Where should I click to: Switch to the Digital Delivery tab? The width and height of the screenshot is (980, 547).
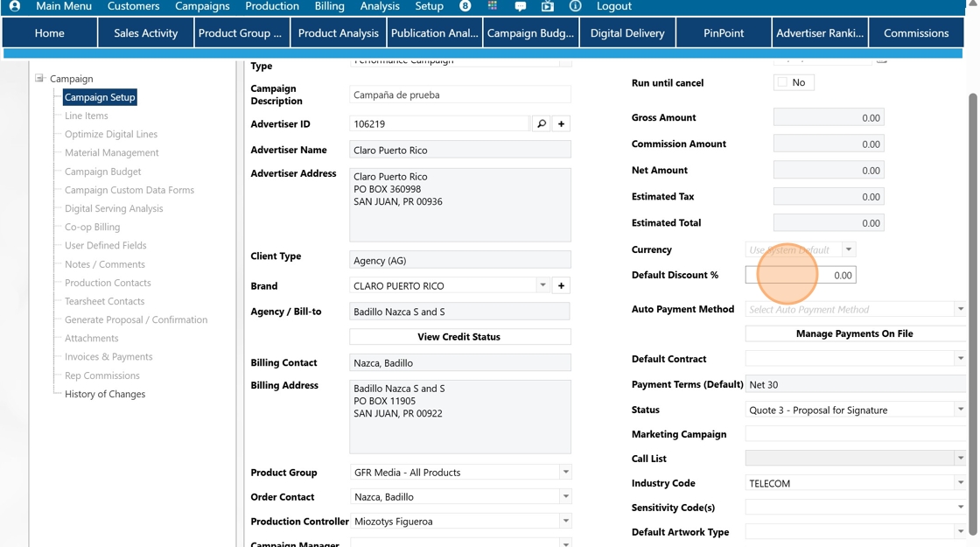click(626, 33)
